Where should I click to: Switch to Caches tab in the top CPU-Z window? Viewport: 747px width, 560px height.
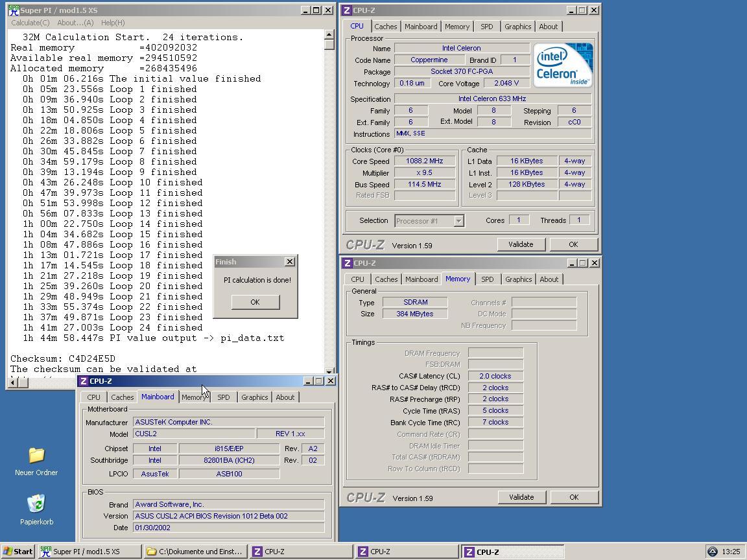[385, 27]
